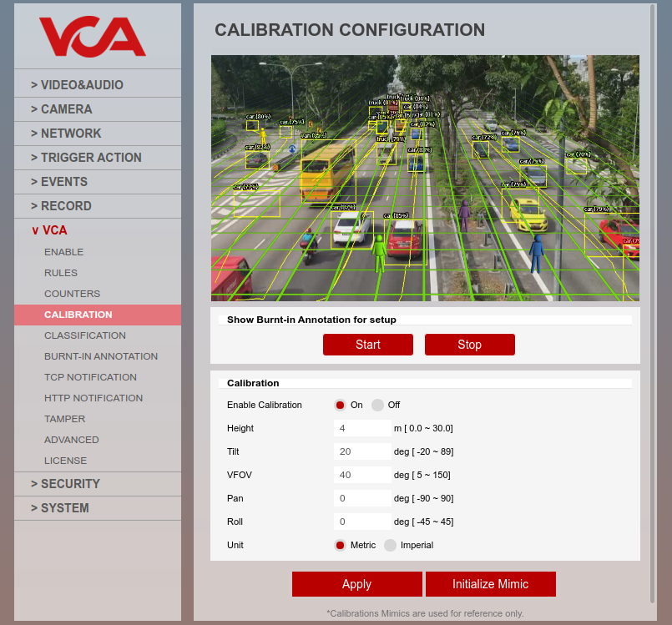Start showing burnt-in annotation
The height and width of the screenshot is (625, 672).
pos(368,345)
